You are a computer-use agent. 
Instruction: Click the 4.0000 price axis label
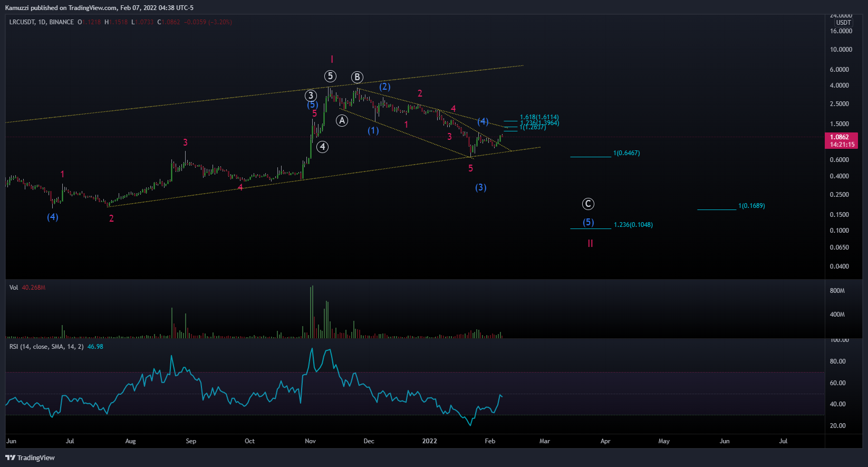coord(840,85)
